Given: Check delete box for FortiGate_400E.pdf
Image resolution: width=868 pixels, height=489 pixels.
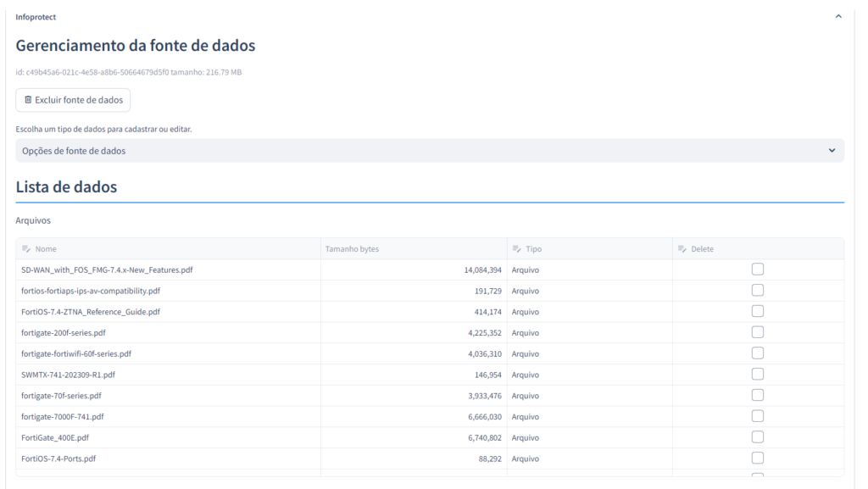Looking at the screenshot, I should click(758, 436).
